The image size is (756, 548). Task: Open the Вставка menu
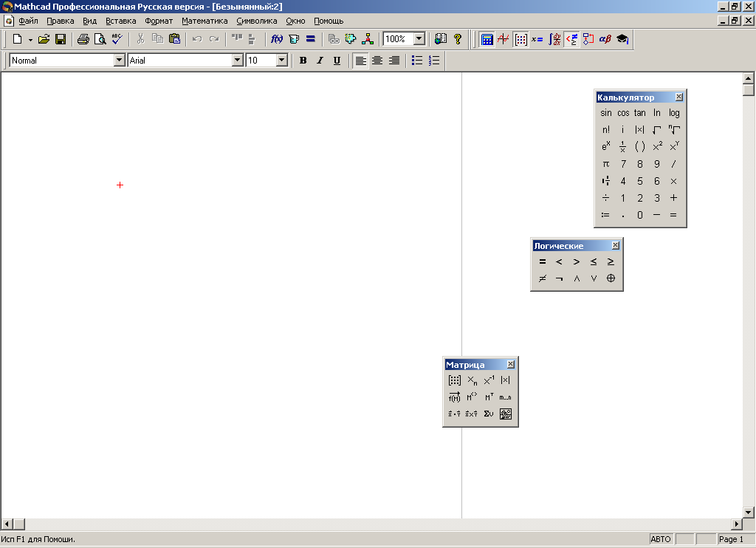(121, 21)
